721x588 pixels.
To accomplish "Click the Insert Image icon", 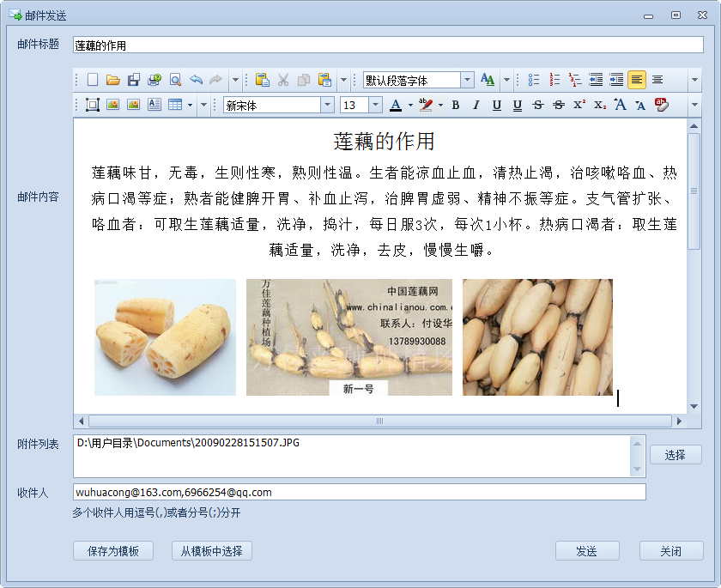I will [x=112, y=105].
